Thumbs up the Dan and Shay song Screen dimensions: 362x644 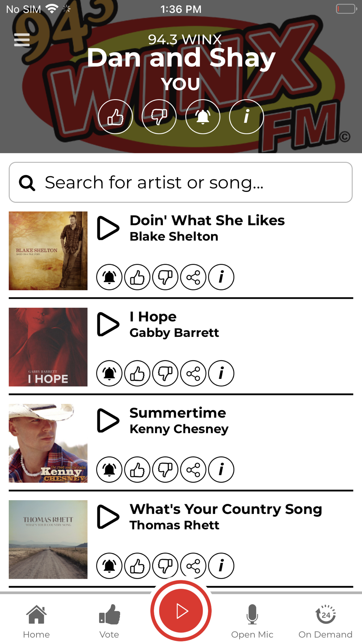pos(115,117)
